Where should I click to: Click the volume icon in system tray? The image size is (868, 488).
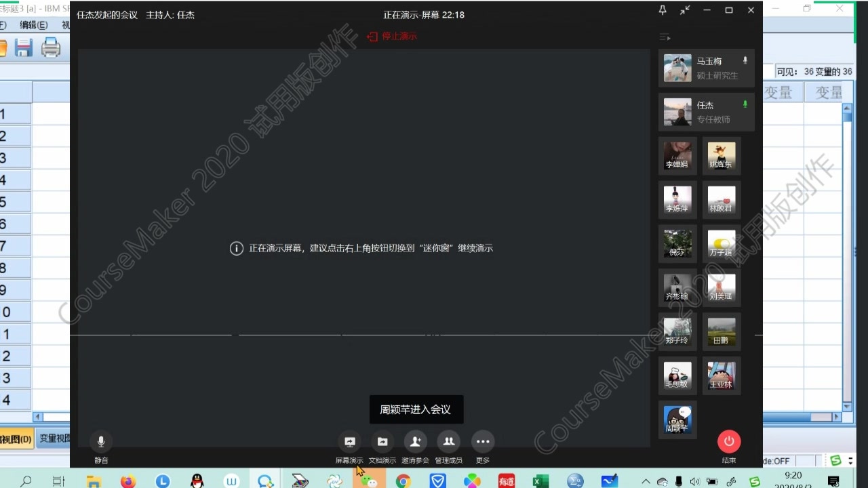click(x=694, y=481)
